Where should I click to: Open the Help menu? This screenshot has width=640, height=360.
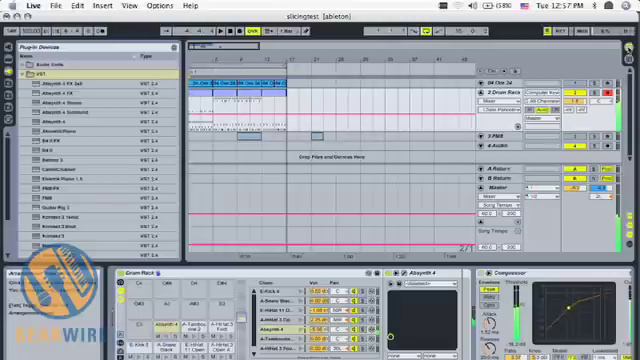[x=190, y=6]
